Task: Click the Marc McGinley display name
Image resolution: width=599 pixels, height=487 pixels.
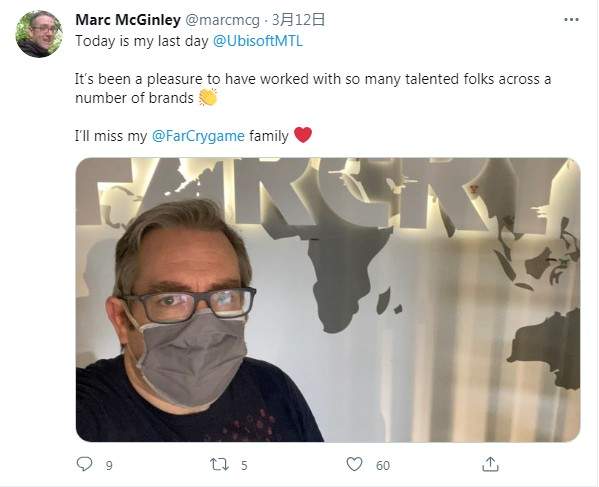Action: (128, 20)
